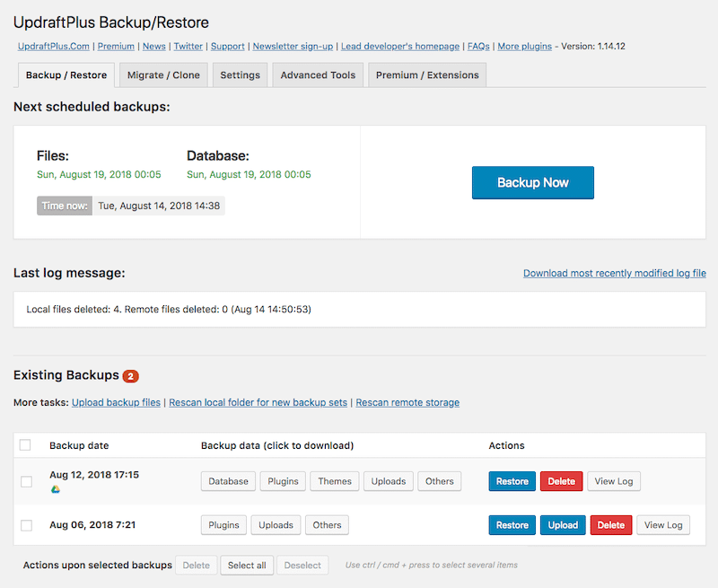Select the Backup / Restore tab
Image resolution: width=718 pixels, height=588 pixels.
click(x=65, y=75)
